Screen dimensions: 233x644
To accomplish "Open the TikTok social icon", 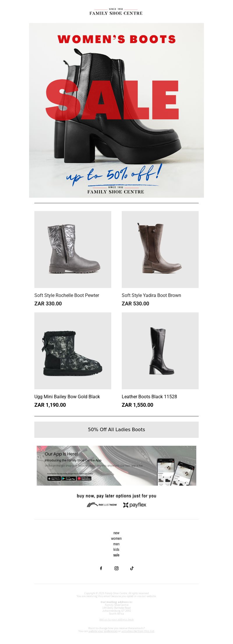I will pyautogui.click(x=132, y=568).
